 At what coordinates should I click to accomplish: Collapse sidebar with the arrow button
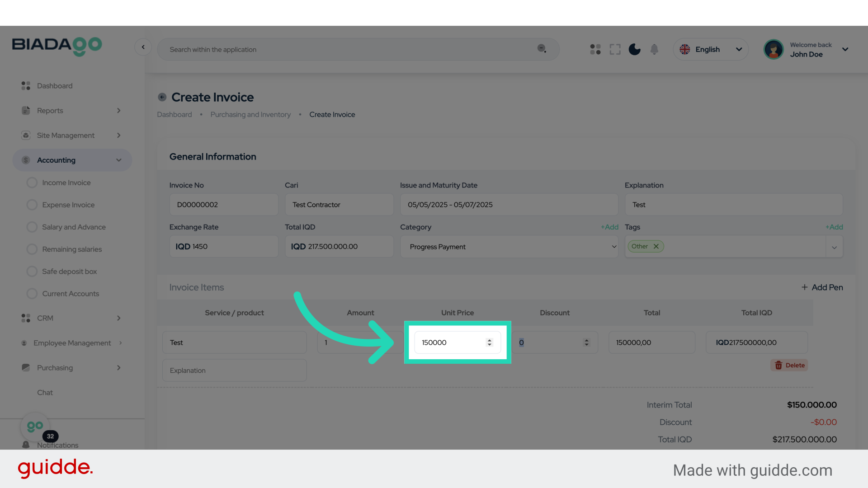coord(143,47)
